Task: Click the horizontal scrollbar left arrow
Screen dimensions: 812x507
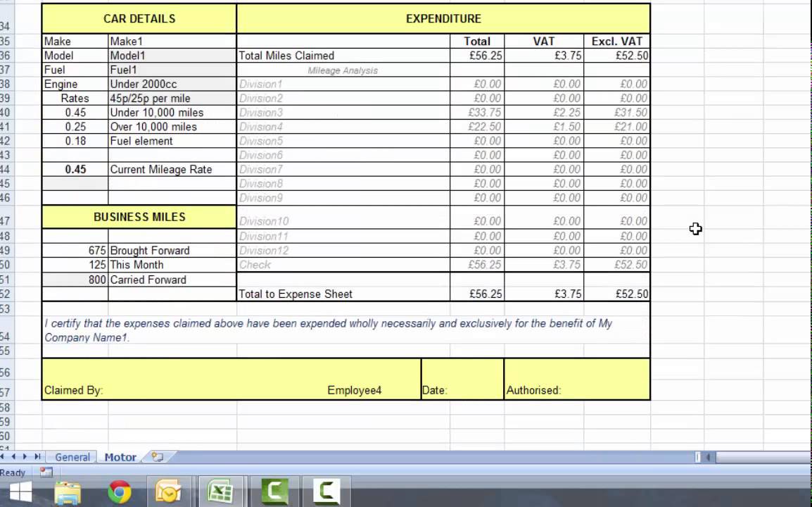Action: pos(708,457)
